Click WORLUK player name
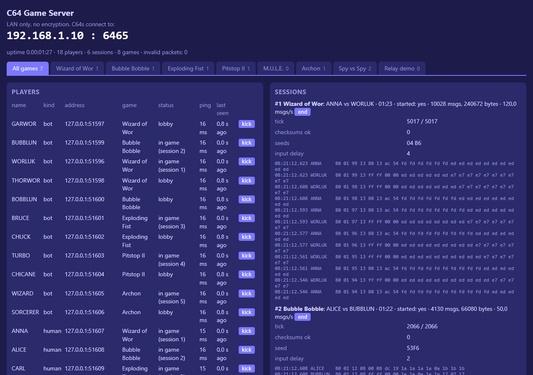Screen dimensions: 533x375 point(23,161)
